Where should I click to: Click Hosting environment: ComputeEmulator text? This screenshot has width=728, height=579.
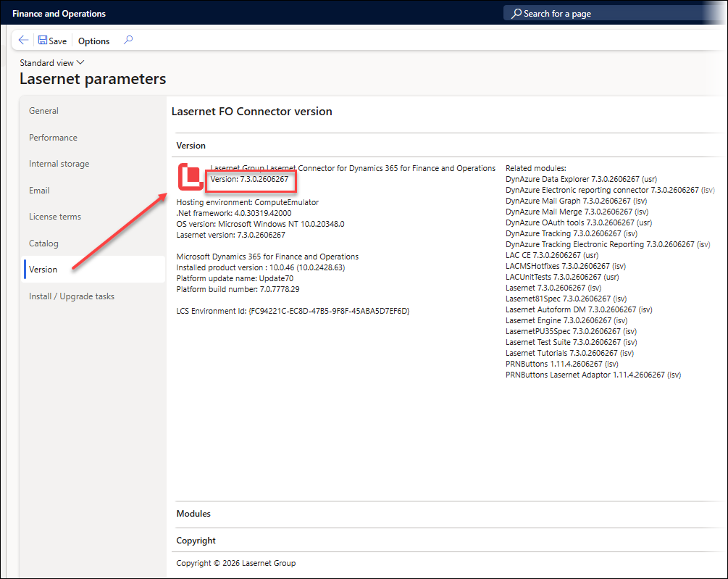pos(248,202)
